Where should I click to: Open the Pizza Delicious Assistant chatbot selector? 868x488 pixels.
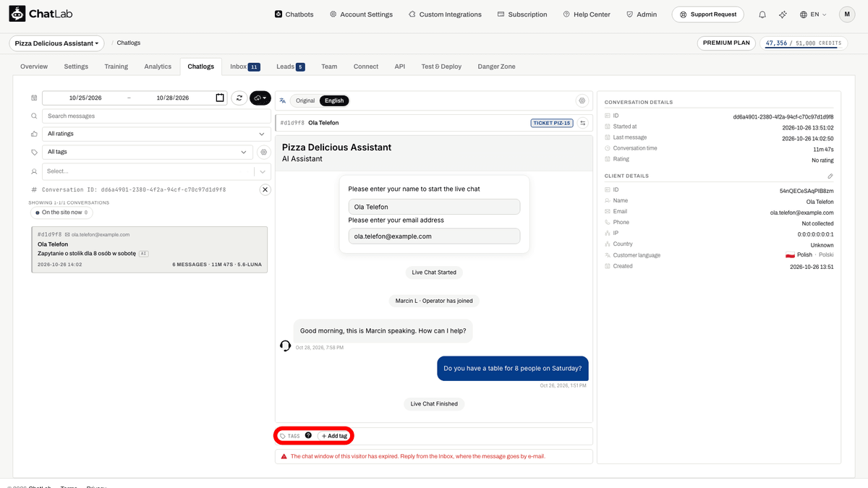pyautogui.click(x=56, y=43)
